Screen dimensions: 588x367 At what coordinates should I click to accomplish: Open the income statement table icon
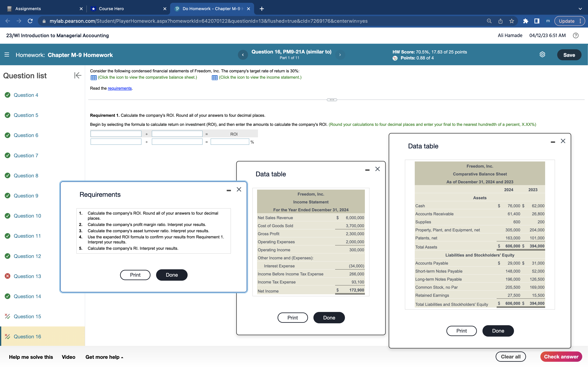coord(215,78)
